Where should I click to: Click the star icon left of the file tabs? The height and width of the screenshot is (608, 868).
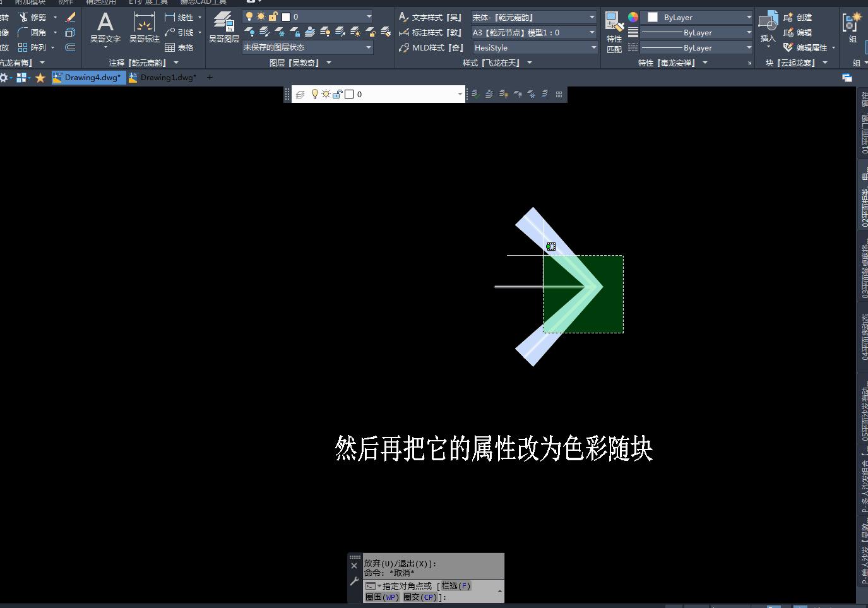(x=40, y=78)
